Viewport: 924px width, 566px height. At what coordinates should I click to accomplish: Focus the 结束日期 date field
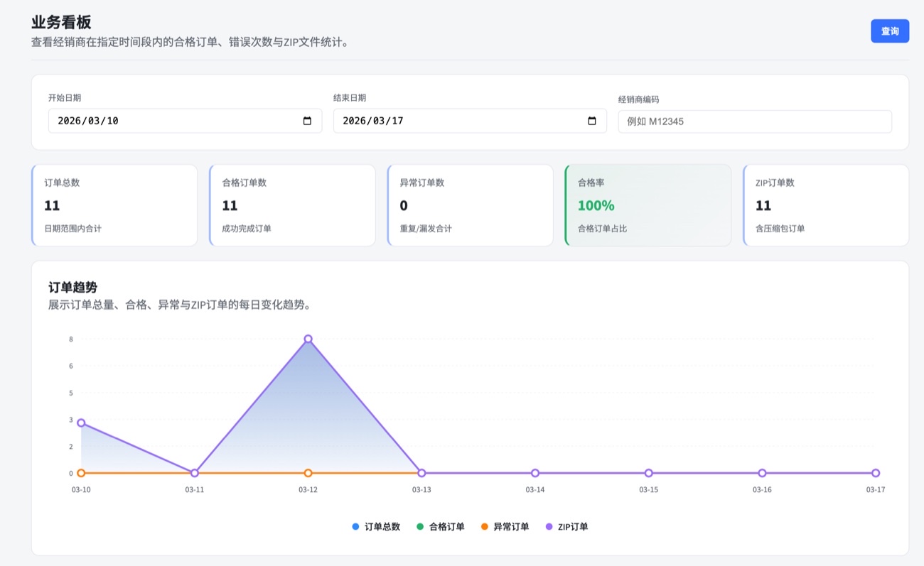tap(470, 121)
